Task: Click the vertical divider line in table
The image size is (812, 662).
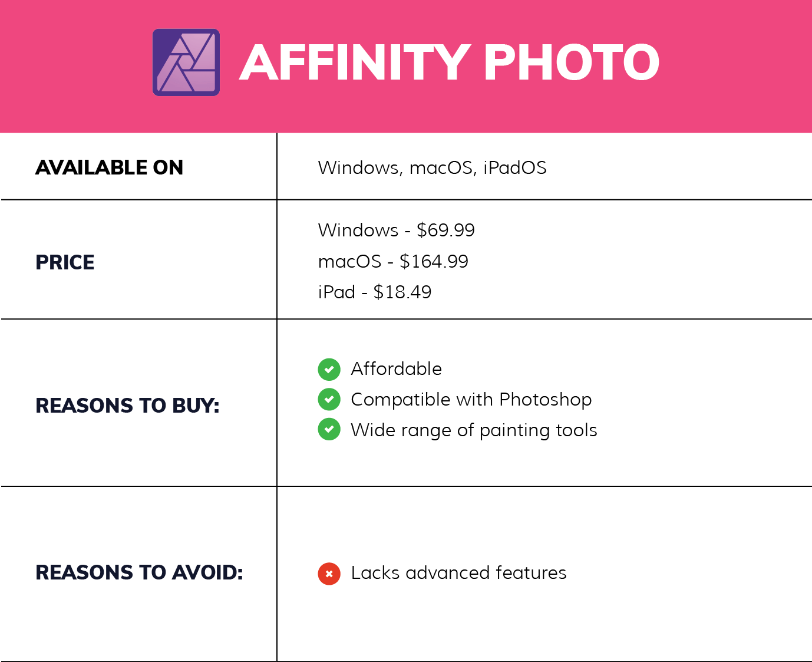Action: [x=277, y=397]
